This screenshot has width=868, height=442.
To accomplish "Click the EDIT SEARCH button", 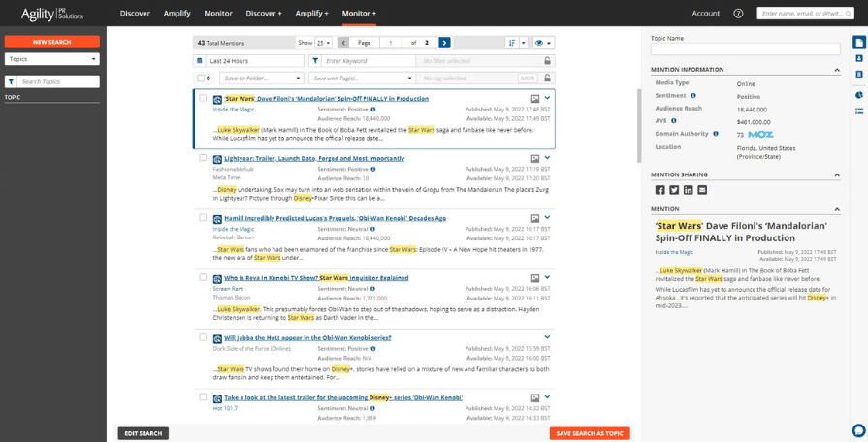I will pos(144,433).
